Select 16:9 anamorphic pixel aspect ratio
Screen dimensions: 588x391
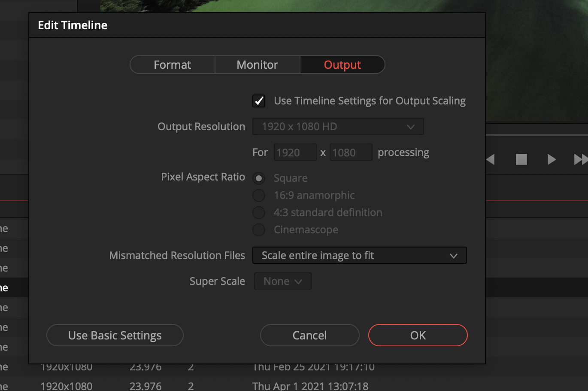(259, 195)
